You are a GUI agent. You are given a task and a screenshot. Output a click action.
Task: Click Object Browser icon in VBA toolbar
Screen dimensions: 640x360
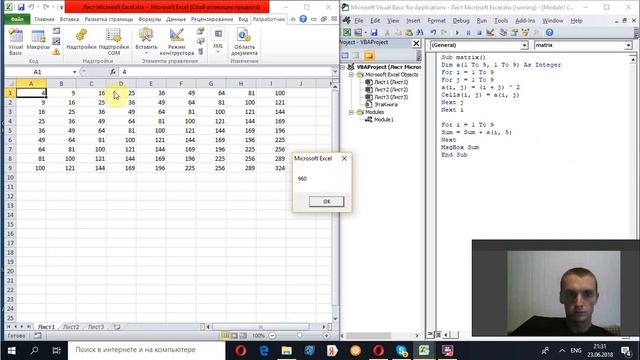(x=525, y=32)
